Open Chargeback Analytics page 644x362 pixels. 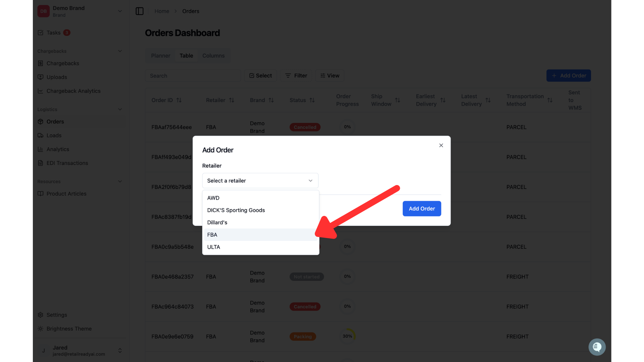pyautogui.click(x=73, y=91)
